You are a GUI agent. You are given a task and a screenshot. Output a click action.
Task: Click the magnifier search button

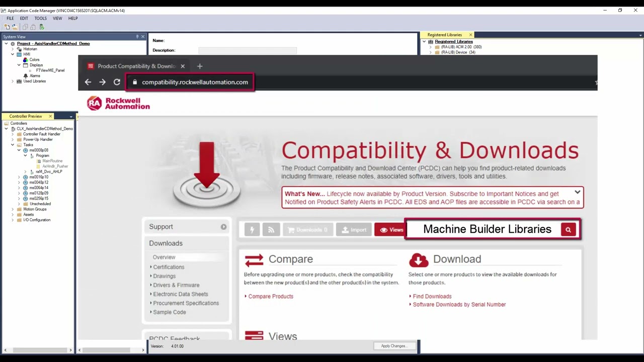pos(568,230)
